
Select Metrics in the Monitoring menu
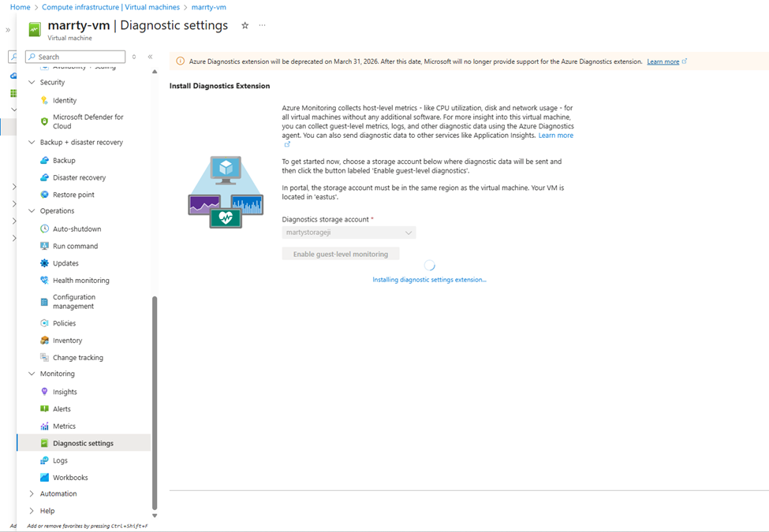64,426
